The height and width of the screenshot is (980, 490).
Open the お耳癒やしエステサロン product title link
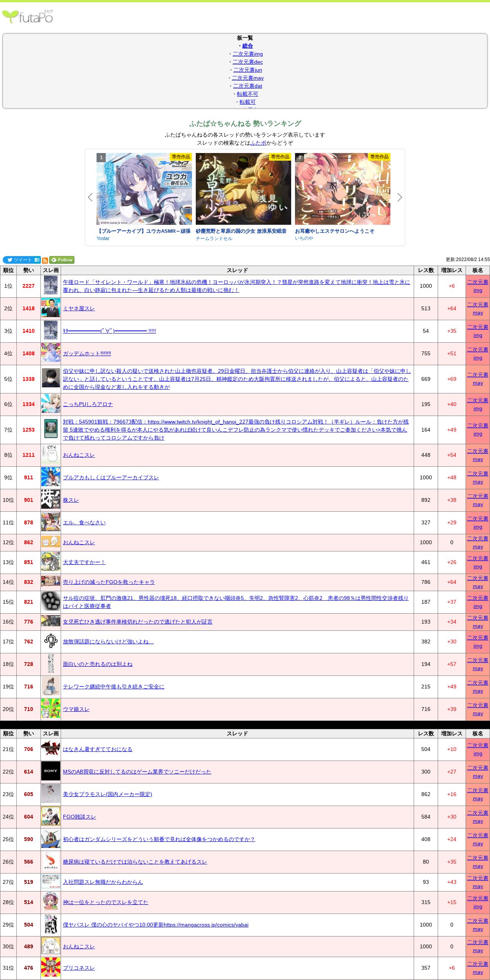334,231
